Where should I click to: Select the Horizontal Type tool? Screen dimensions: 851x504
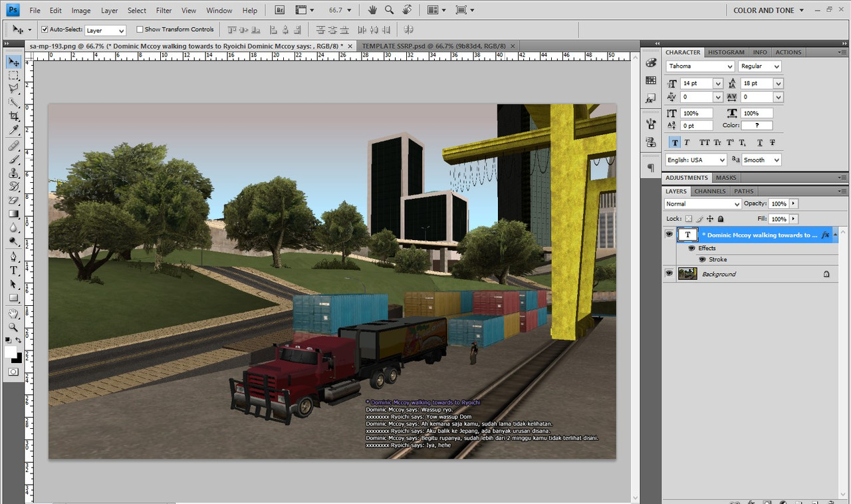click(x=13, y=271)
